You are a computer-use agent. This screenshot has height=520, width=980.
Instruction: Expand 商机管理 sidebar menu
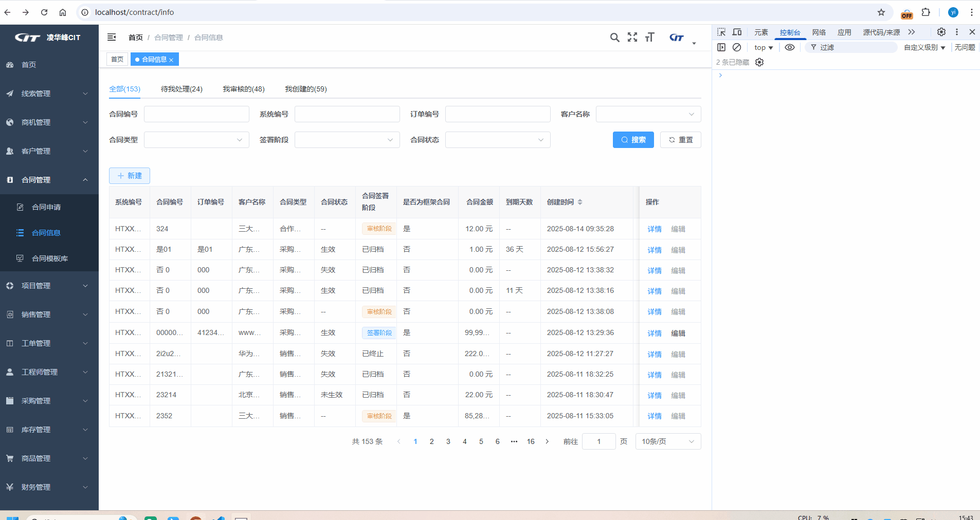click(49, 122)
